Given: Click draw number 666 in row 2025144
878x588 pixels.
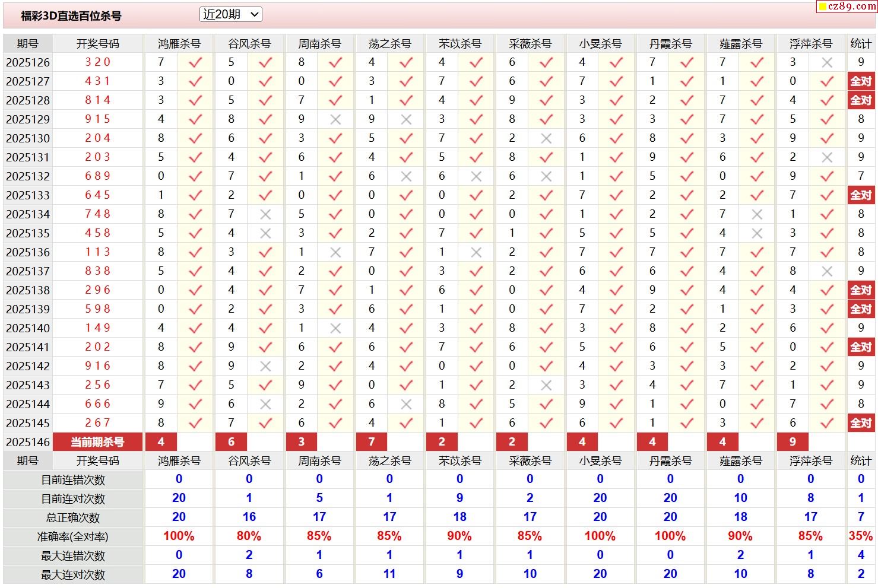Looking at the screenshot, I should pyautogui.click(x=98, y=404).
